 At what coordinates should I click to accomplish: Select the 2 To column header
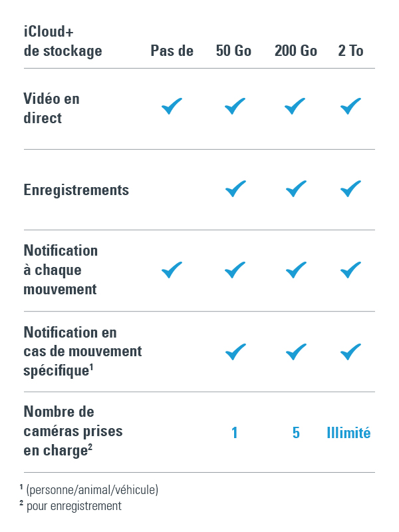[350, 51]
